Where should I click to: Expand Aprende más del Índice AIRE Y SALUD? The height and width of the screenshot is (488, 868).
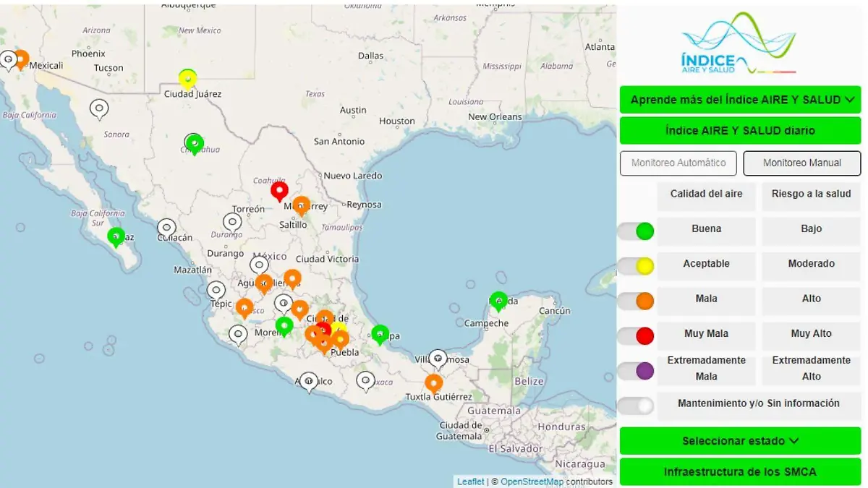740,100
